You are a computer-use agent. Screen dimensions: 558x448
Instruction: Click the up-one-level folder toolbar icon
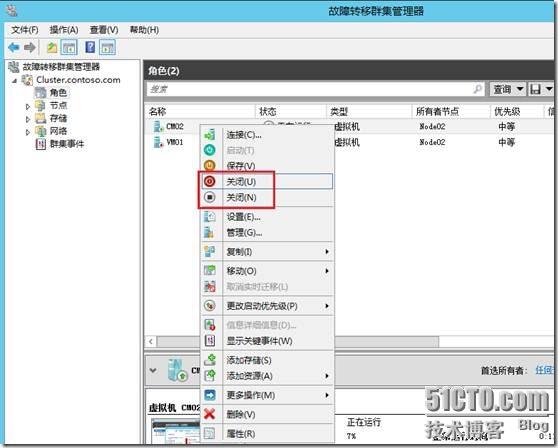(x=52, y=47)
